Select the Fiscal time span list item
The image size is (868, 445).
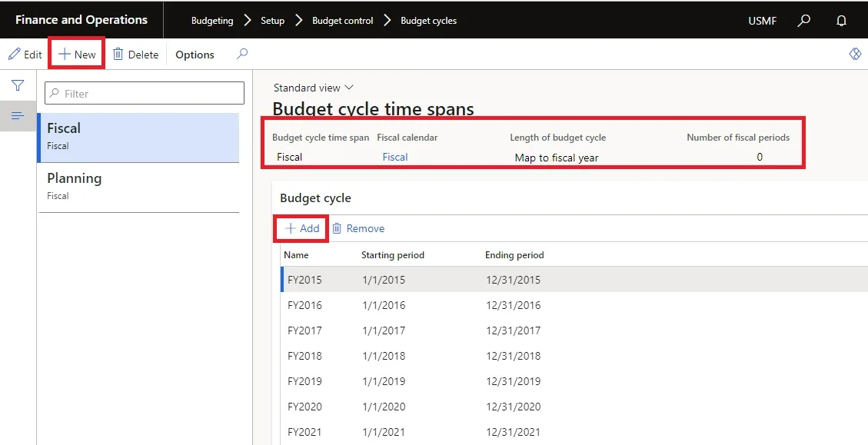138,138
